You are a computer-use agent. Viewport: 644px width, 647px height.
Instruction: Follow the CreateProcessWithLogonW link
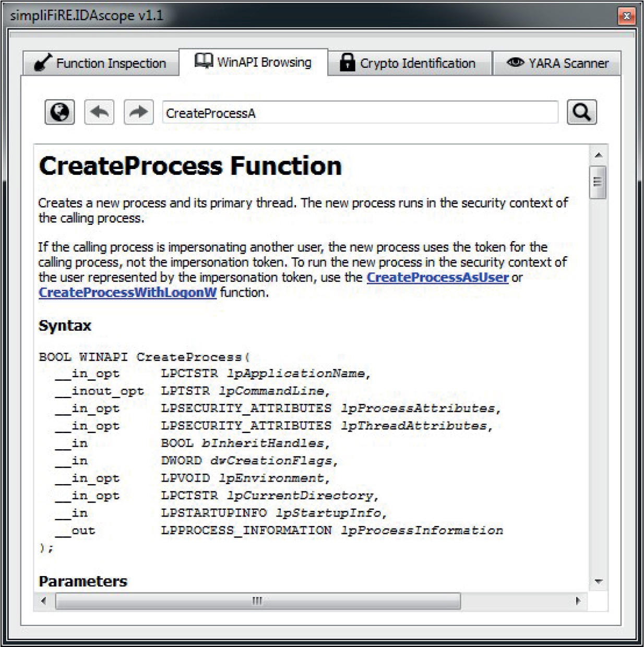(x=127, y=292)
